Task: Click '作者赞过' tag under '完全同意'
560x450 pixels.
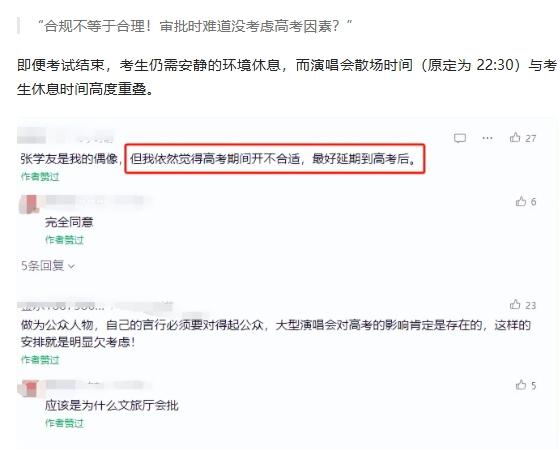Action: pos(64,240)
